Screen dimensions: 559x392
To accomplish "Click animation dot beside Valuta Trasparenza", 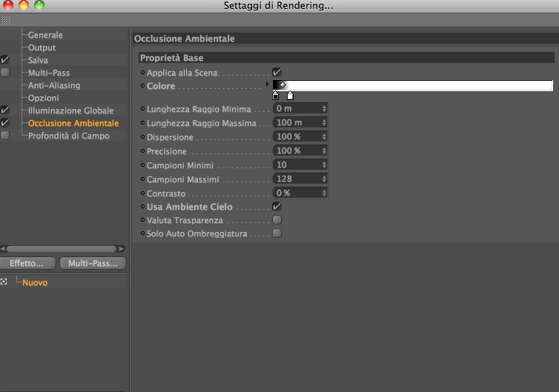I will point(142,220).
